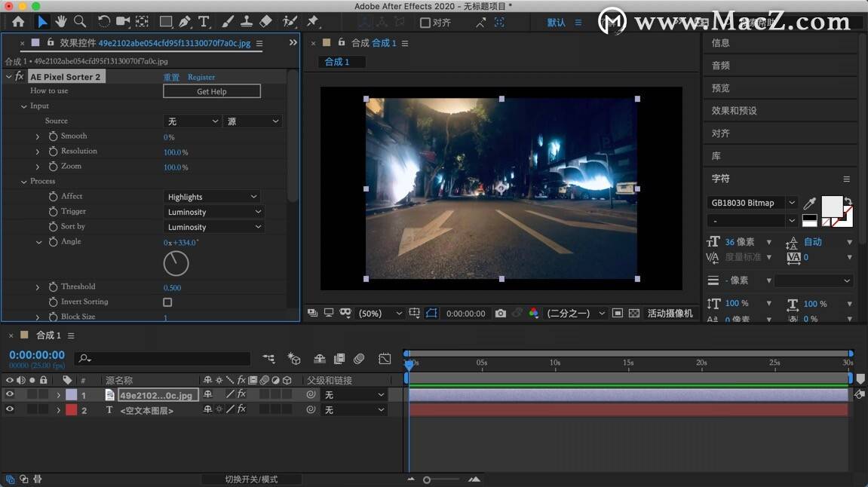The width and height of the screenshot is (868, 487).
Task: Select the Zoom magnifier tool
Action: point(79,22)
